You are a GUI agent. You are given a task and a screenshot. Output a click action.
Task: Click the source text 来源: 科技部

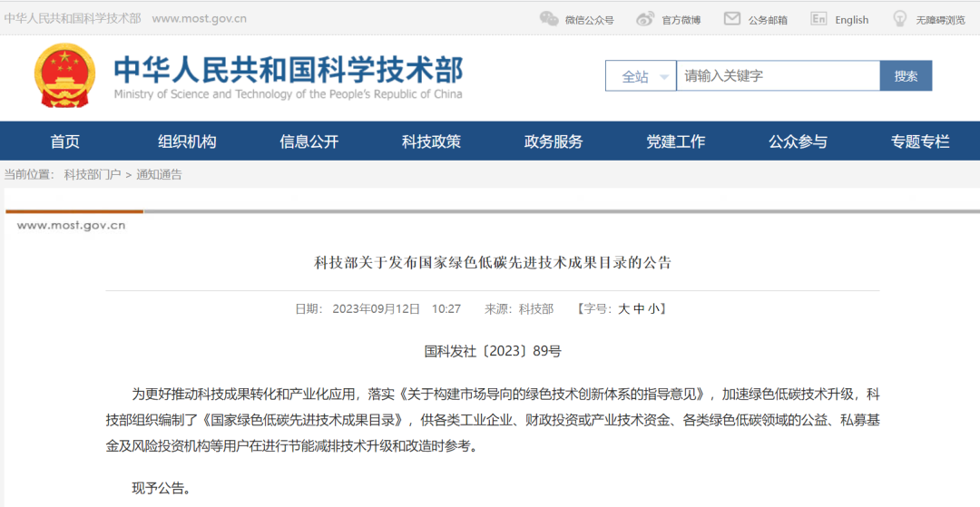pos(519,308)
